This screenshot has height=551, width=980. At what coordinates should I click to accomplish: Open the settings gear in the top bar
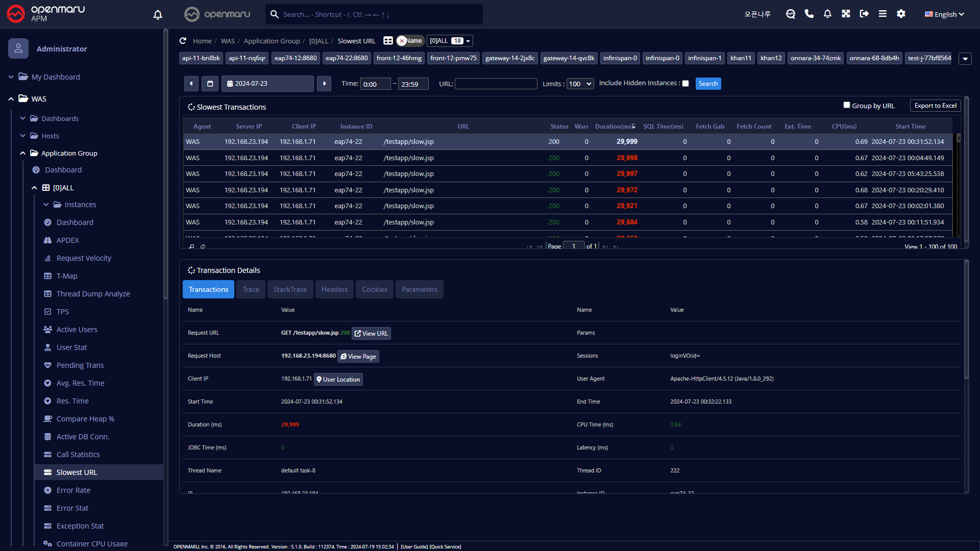[x=901, y=14]
